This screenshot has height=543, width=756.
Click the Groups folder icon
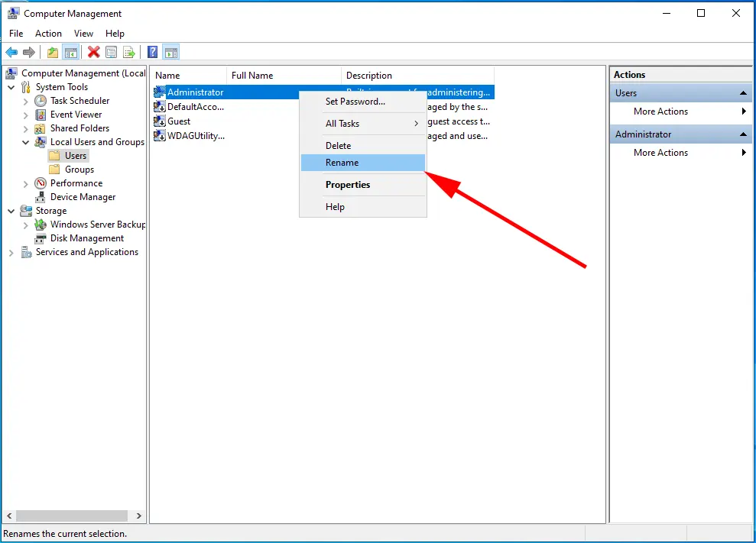(x=55, y=169)
